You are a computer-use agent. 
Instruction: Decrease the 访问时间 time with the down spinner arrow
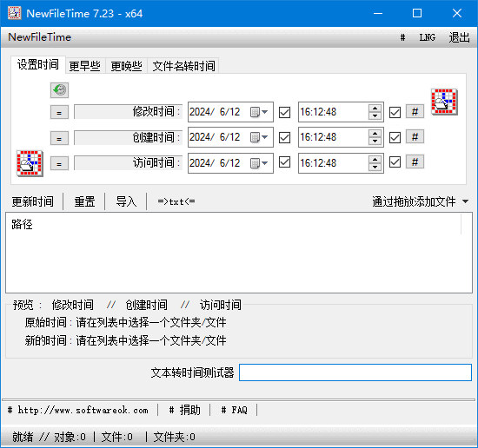(375, 168)
